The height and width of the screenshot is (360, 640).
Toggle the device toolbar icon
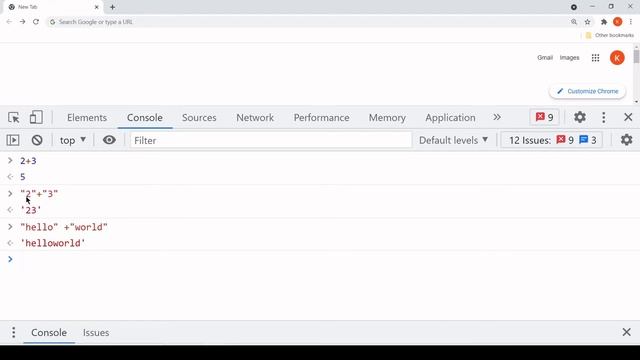click(x=36, y=118)
